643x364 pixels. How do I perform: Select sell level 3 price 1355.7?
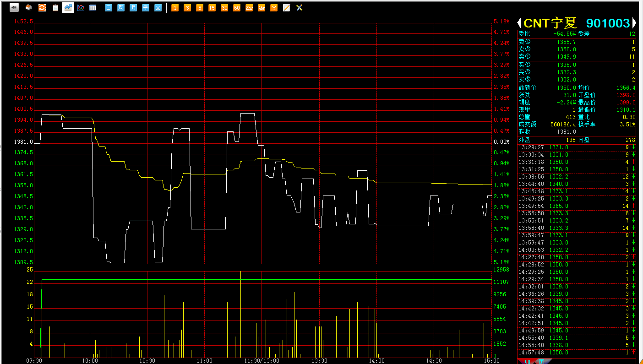(x=567, y=42)
